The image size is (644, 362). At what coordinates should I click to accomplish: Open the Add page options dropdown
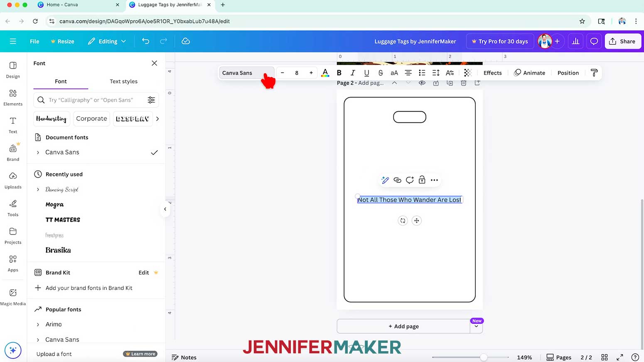476,326
